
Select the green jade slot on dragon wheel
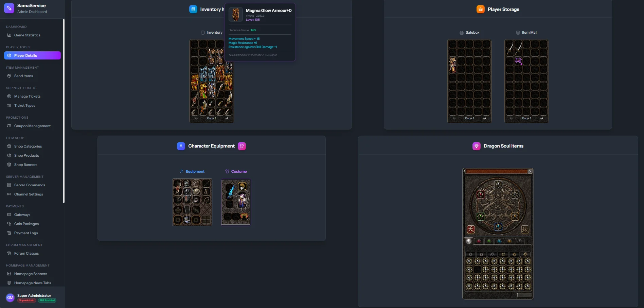(x=481, y=216)
